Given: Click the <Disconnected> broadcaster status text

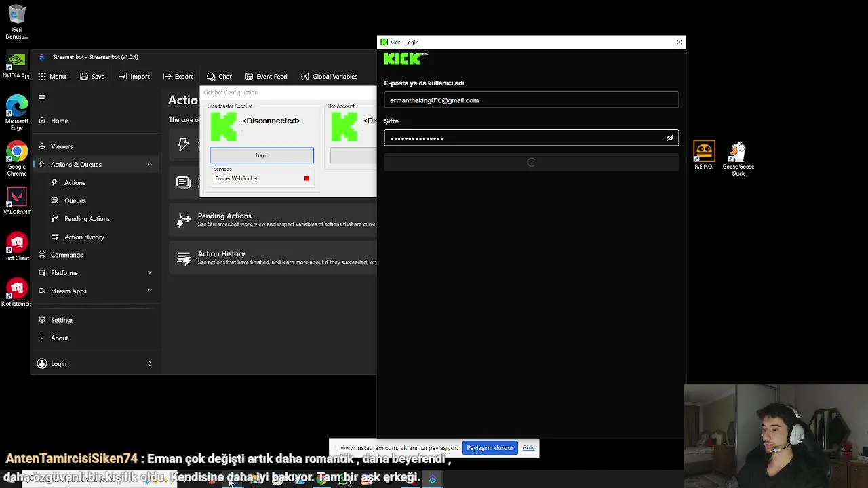Looking at the screenshot, I should (x=271, y=121).
